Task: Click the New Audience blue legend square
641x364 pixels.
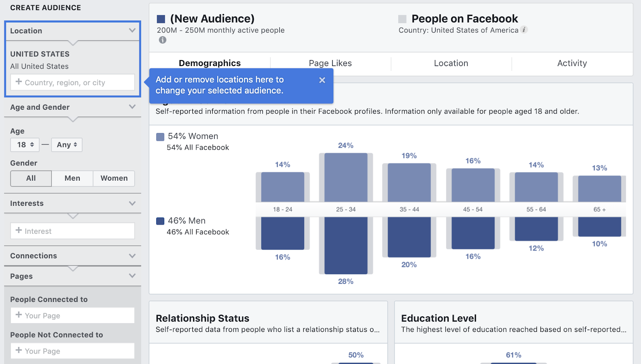Action: [161, 19]
